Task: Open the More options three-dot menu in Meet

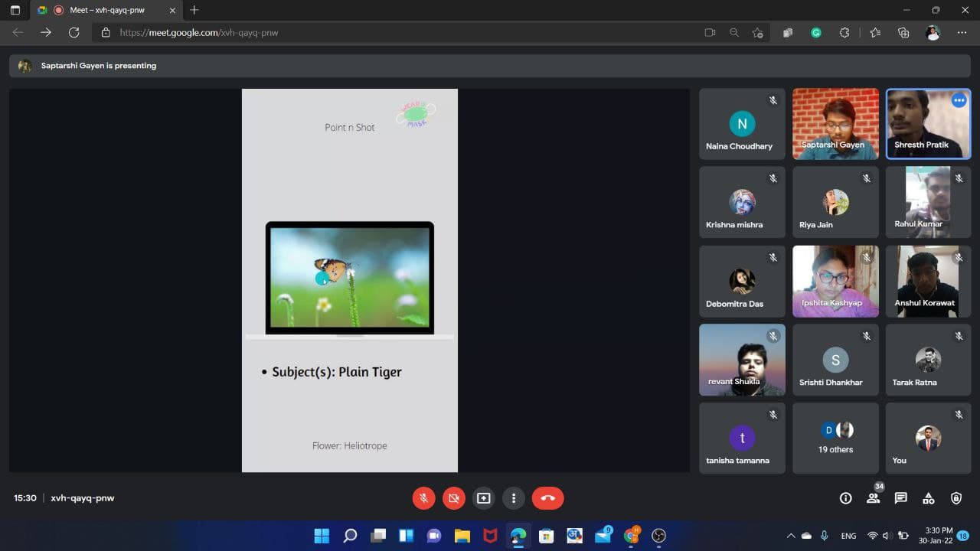Action: point(514,498)
